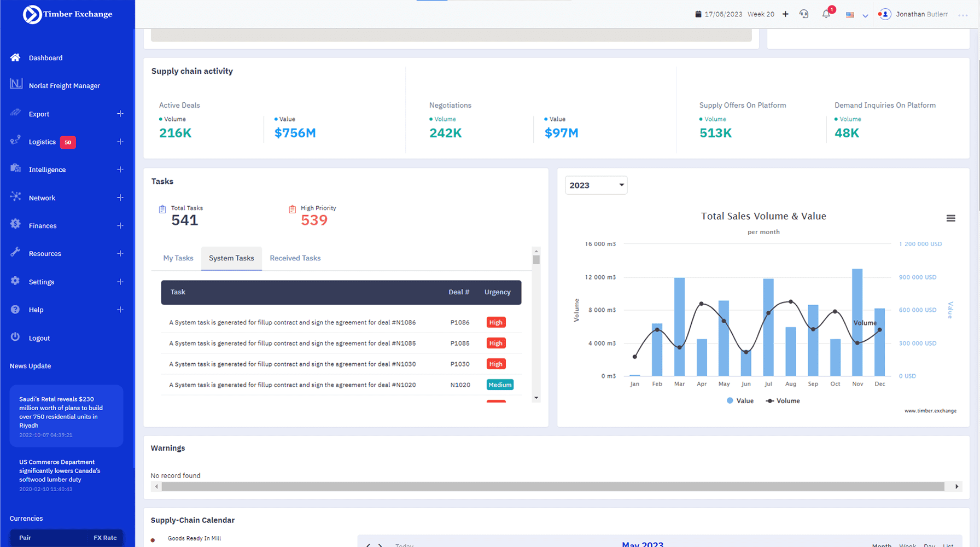Open Norlat Freight Manager menu item
980x547 pixels.
(65, 86)
